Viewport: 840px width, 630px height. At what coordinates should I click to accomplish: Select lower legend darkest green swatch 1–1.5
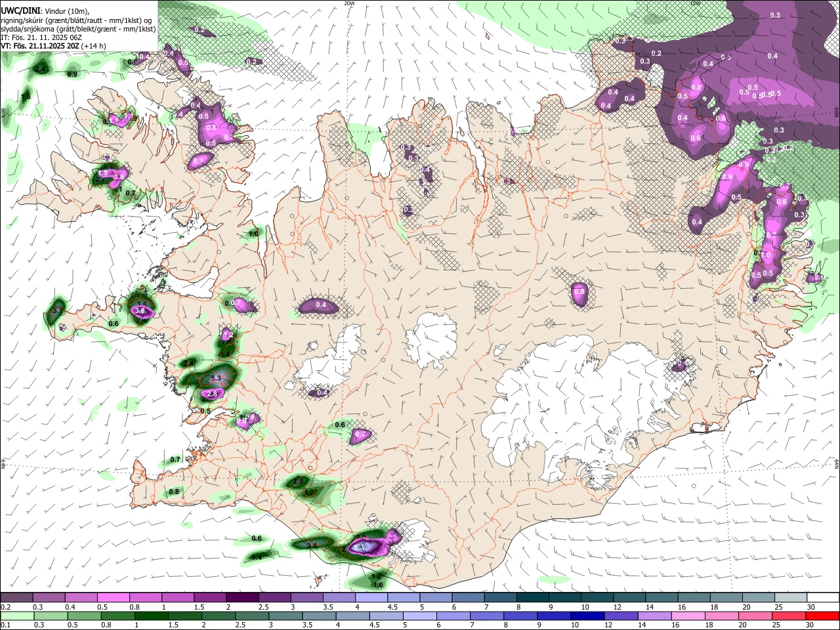coord(151,616)
